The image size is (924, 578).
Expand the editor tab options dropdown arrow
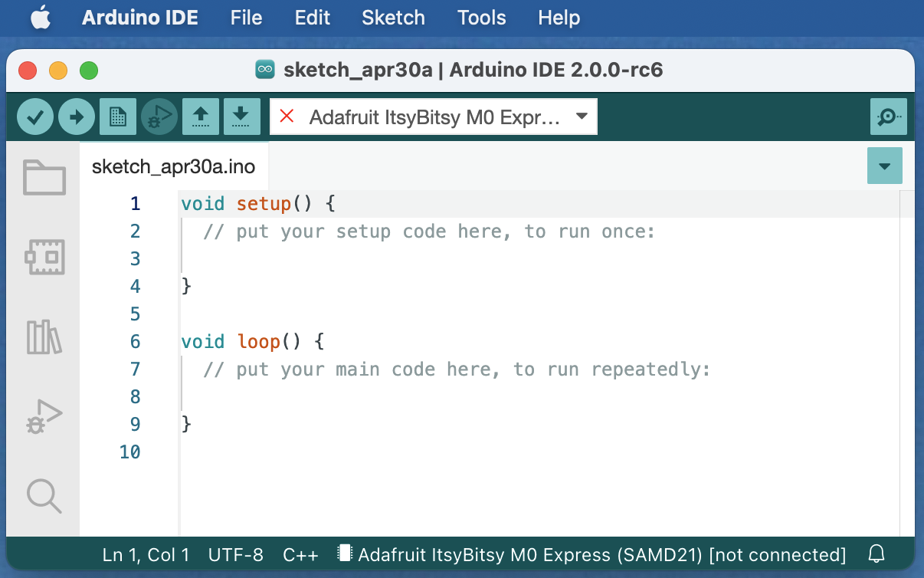tap(885, 166)
